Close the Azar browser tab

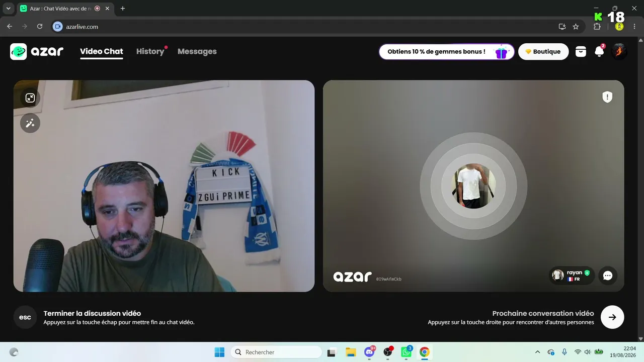107,9
